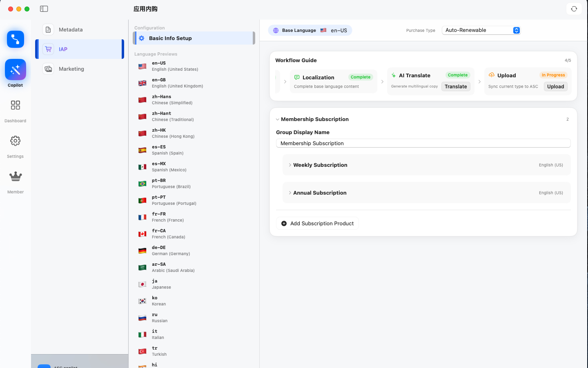Viewport: 588px width, 368px height.
Task: Expand the Annual Subscription row
Action: [320, 193]
